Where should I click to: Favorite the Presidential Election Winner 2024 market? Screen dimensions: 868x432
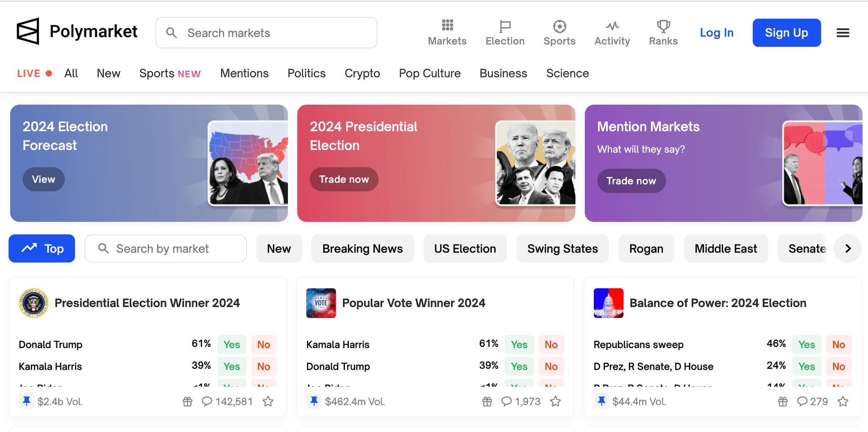(x=268, y=401)
